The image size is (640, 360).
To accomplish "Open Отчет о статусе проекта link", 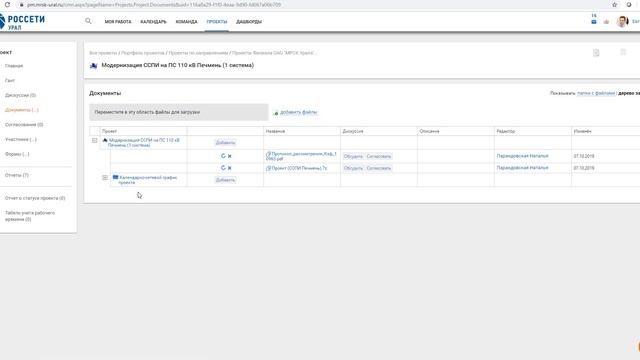I will click(35, 198).
